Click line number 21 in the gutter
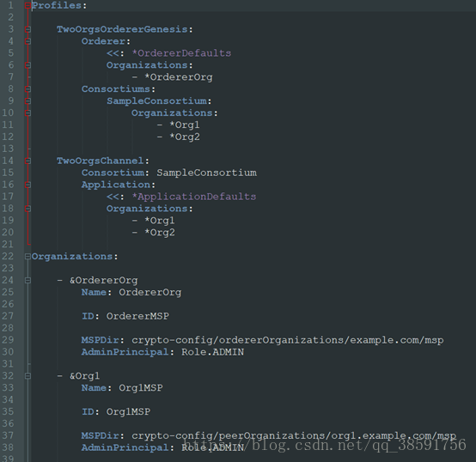Viewport: 476px width, 462px height. (x=8, y=245)
